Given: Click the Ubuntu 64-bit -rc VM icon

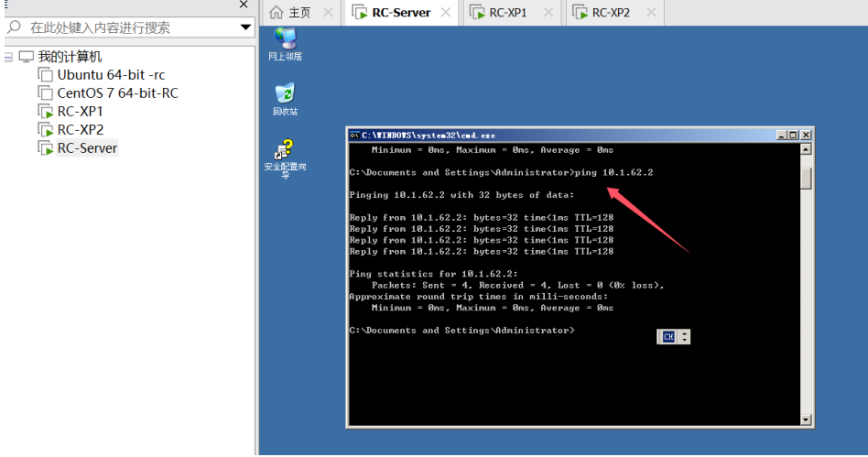Looking at the screenshot, I should pos(46,75).
